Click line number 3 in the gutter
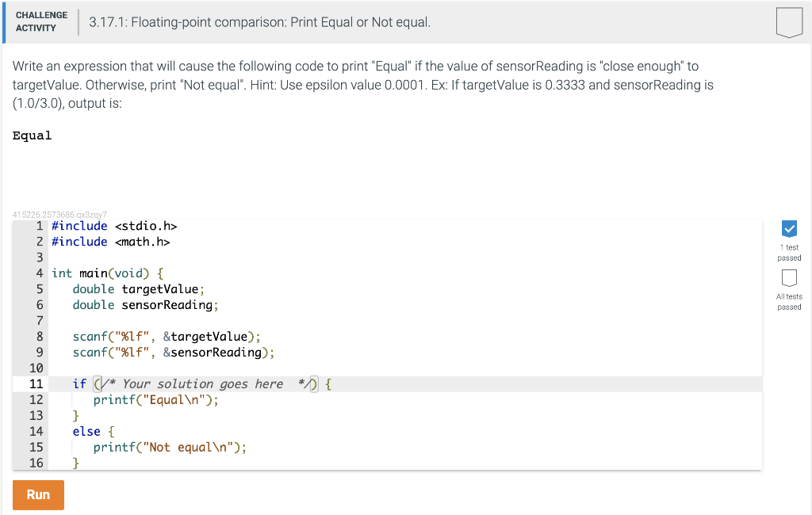 point(40,257)
